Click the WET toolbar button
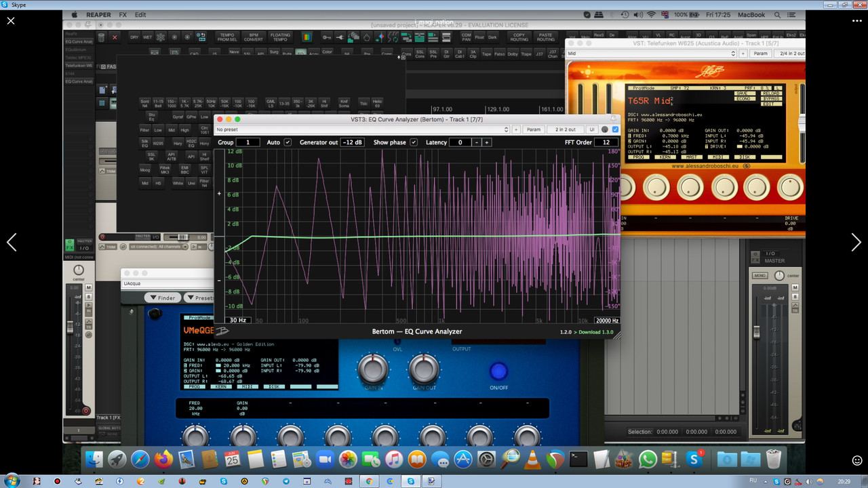 147,37
